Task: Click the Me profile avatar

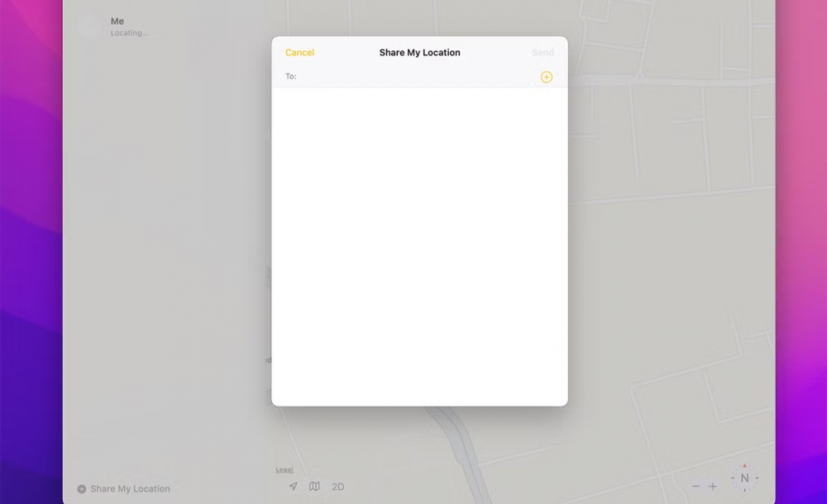Action: point(88,26)
